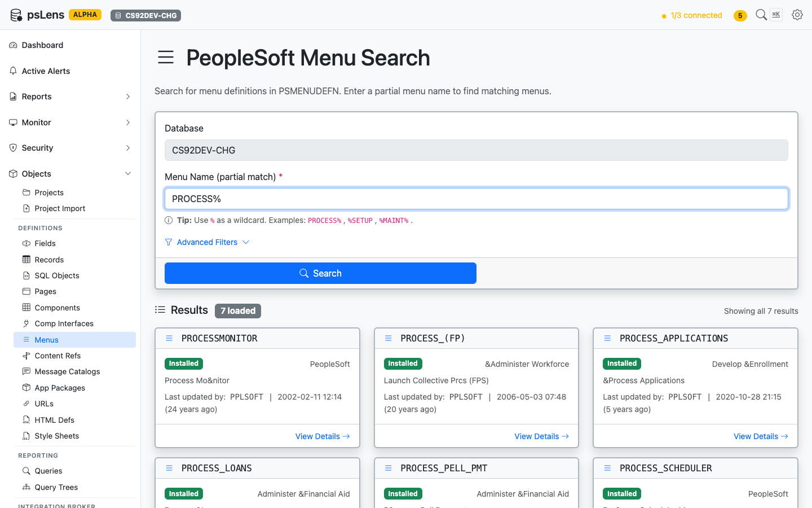Click Installed badge on PROCESSMONITOR card
Image resolution: width=812 pixels, height=508 pixels.
pos(184,364)
